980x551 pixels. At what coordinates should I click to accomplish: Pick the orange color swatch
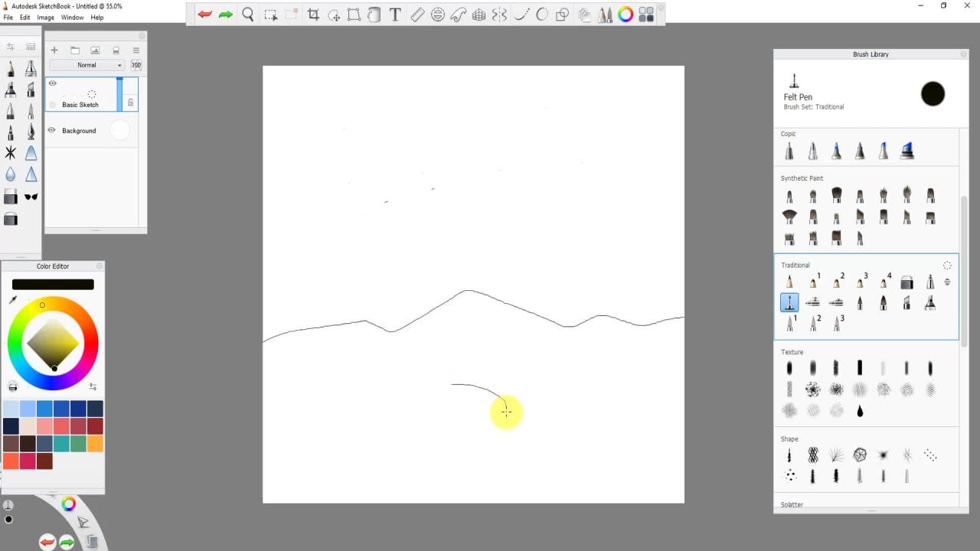point(95,444)
